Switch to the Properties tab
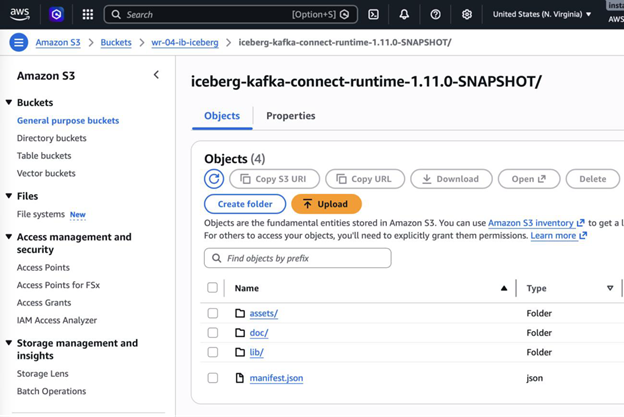Image resolution: width=624 pixels, height=417 pixels. (x=291, y=116)
